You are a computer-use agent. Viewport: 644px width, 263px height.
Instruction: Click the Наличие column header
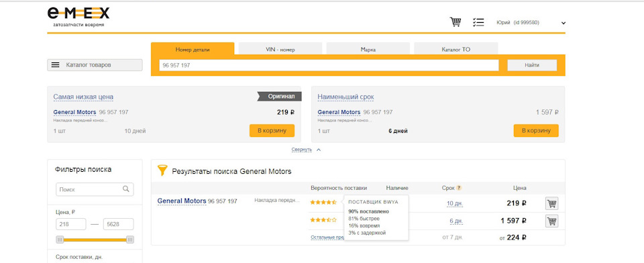(x=397, y=188)
